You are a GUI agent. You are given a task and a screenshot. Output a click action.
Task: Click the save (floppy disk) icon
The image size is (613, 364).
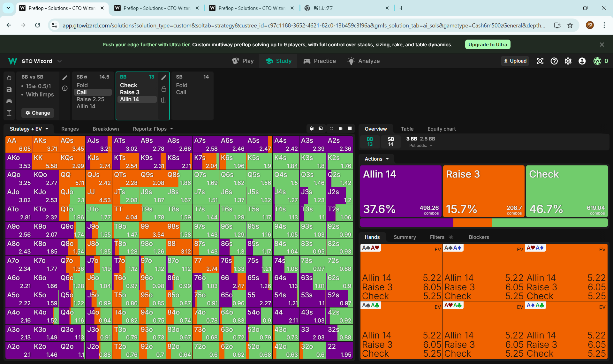9,90
